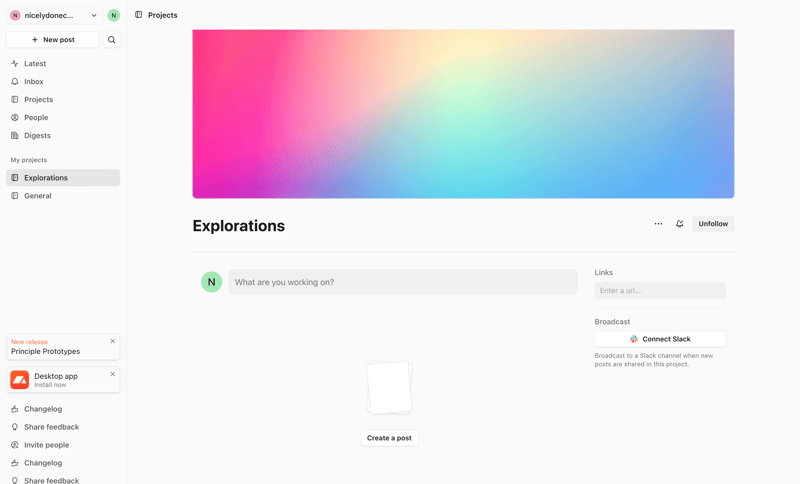Screen dimensions: 800x484
Task: Click Install now under Desktop app
Action: coord(50,385)
